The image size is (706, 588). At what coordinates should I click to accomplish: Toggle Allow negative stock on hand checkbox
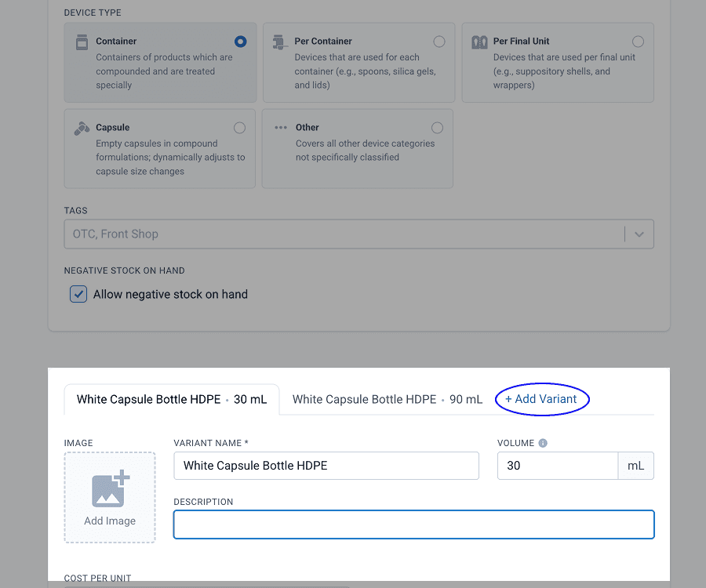78,294
